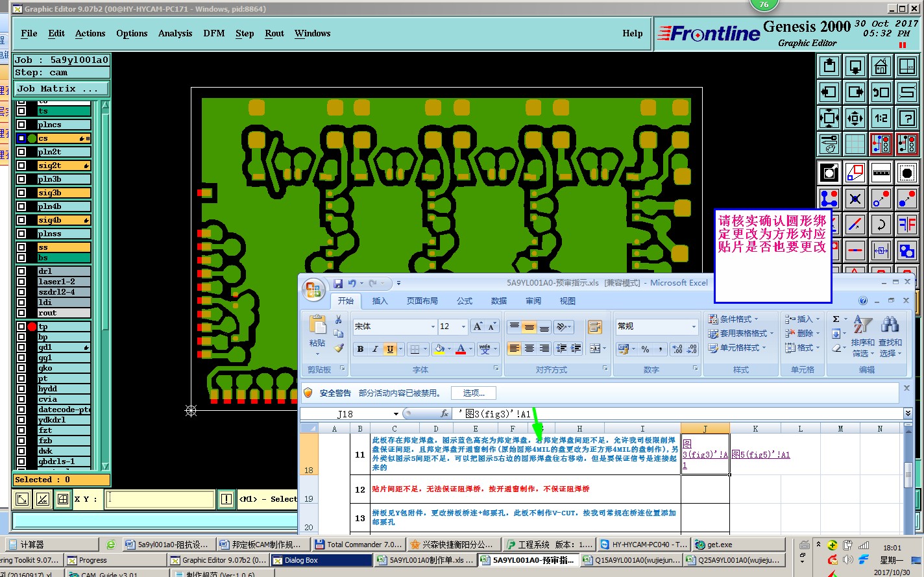This screenshot has height=577, width=924.
Task: Click Excel Paste clipboard icon
Action: coord(317,326)
